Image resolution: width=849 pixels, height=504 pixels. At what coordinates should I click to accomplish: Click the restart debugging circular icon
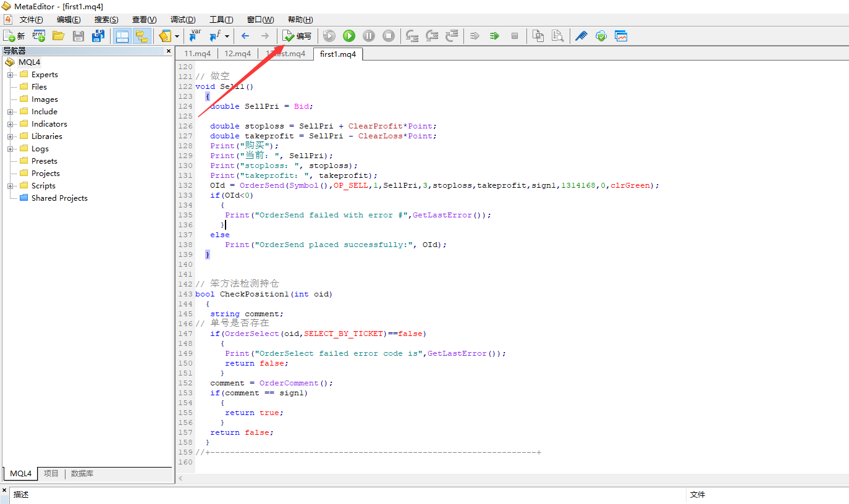pyautogui.click(x=329, y=36)
